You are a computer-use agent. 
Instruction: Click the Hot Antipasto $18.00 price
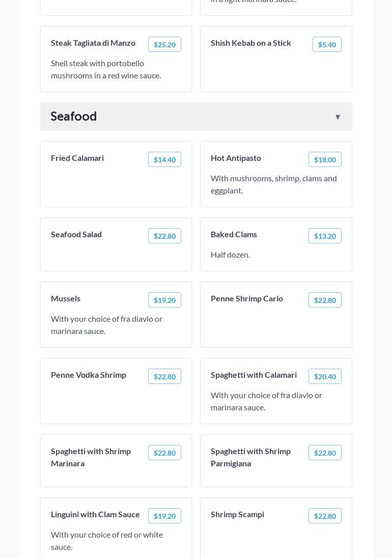(x=325, y=160)
